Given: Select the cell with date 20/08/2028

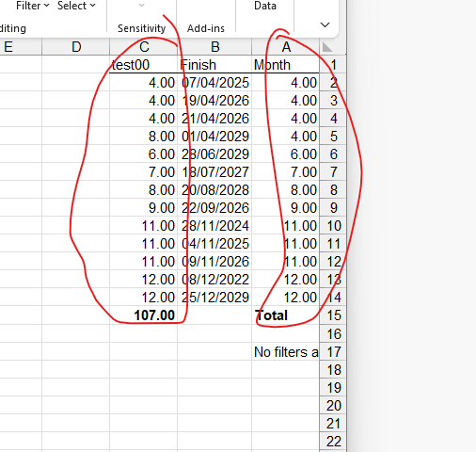Looking at the screenshot, I should point(214,190).
